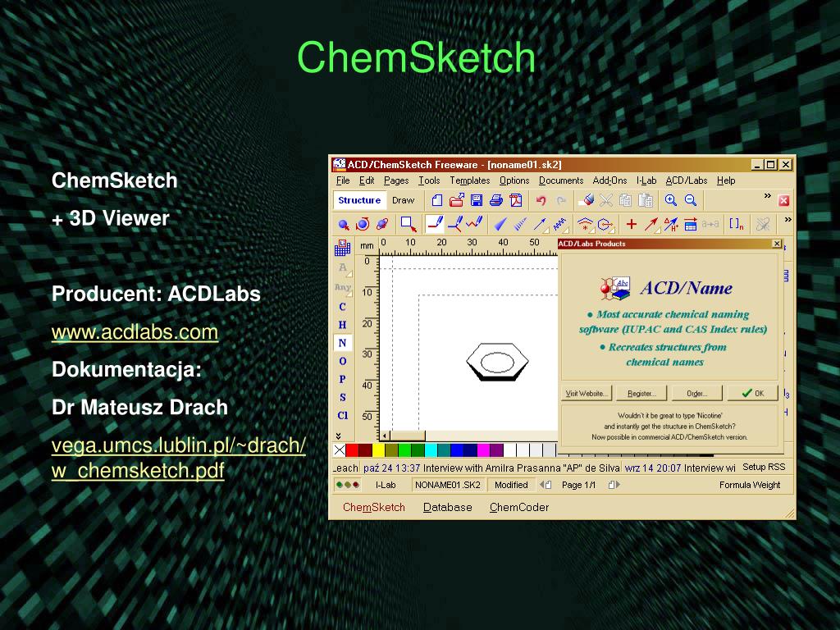Switch to the ChemCoder tab
Image resolution: width=840 pixels, height=630 pixels.
coord(519,507)
